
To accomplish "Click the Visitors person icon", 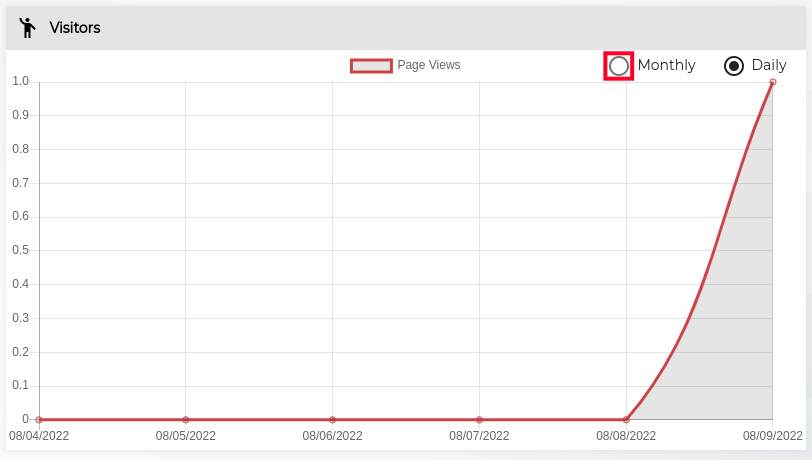I will (27, 28).
